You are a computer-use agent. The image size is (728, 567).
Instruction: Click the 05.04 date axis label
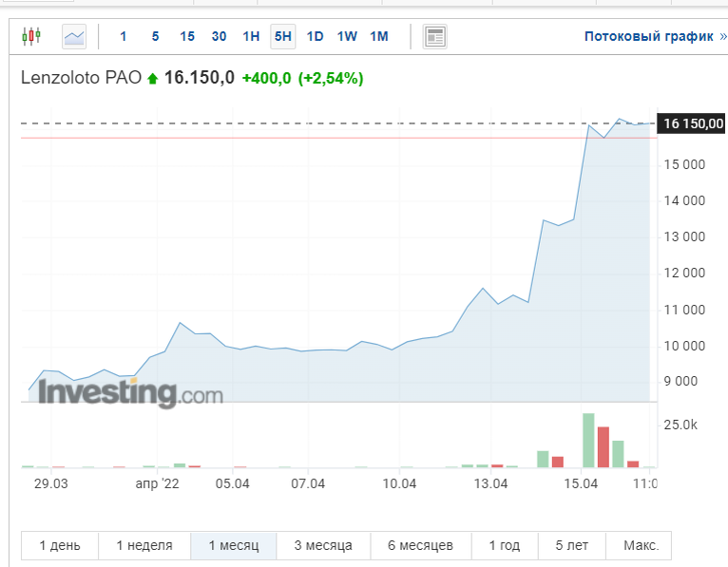coord(232,484)
